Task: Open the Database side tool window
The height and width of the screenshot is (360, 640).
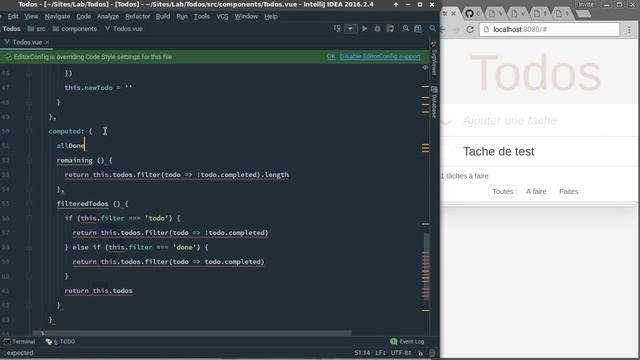Action: (x=434, y=102)
